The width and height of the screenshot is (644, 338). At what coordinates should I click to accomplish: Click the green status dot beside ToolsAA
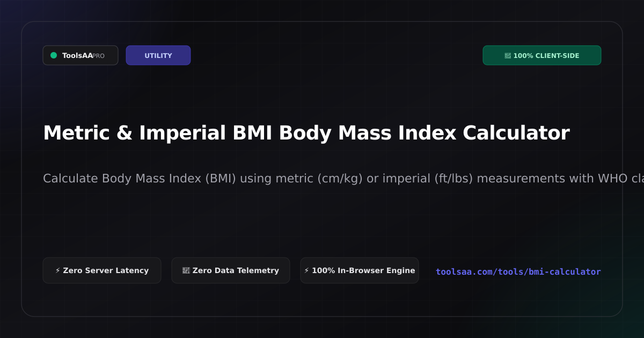[x=54, y=55]
